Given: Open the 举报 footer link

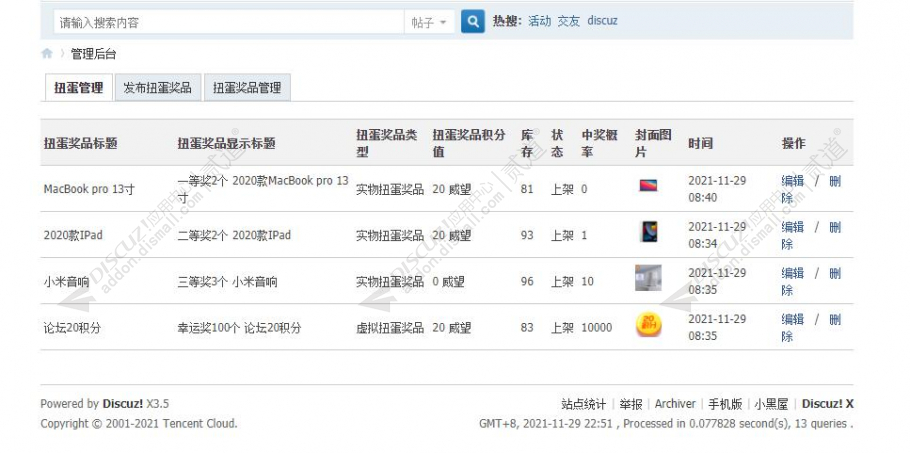Looking at the screenshot, I should tap(630, 404).
